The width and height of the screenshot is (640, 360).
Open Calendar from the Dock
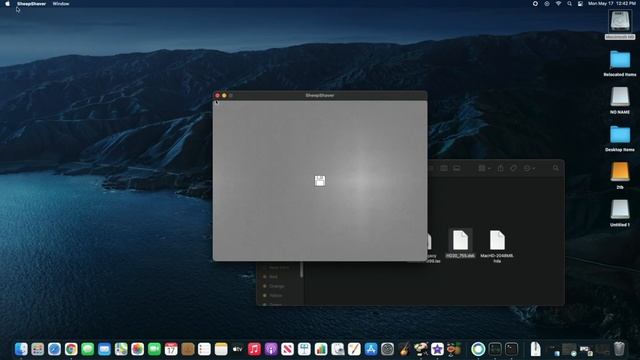point(171,349)
